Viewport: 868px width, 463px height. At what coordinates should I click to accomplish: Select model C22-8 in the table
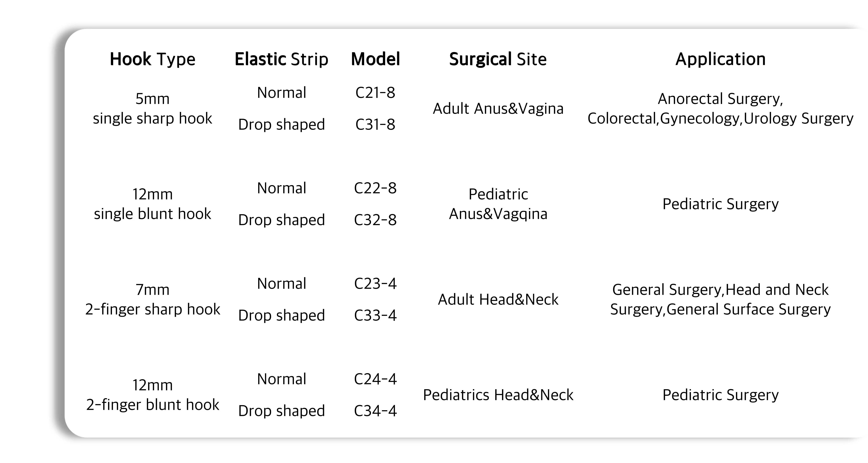pos(375,188)
